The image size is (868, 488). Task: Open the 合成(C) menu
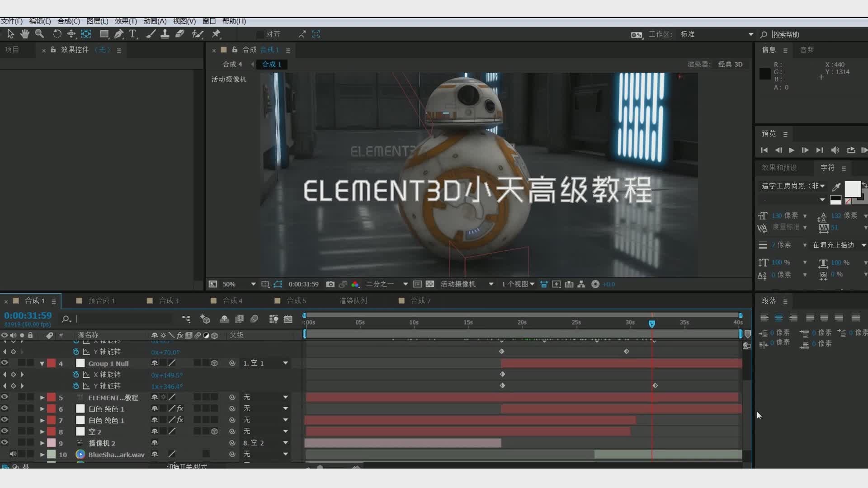(69, 21)
